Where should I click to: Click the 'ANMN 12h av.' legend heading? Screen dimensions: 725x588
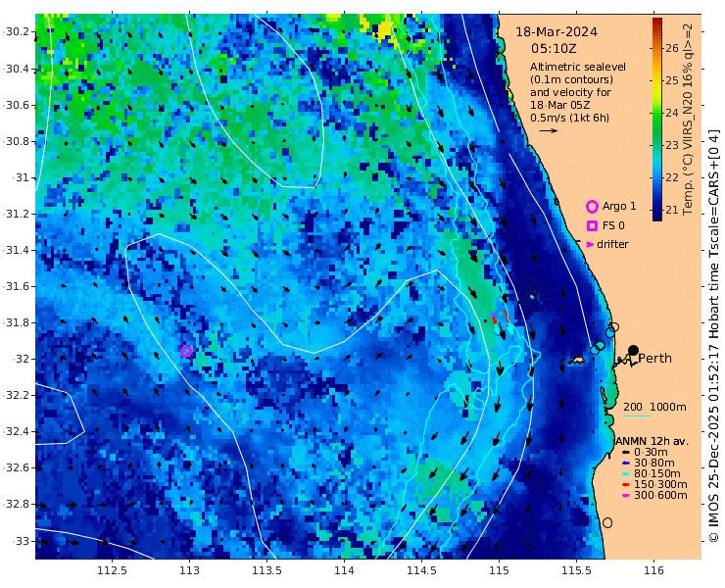point(652,441)
